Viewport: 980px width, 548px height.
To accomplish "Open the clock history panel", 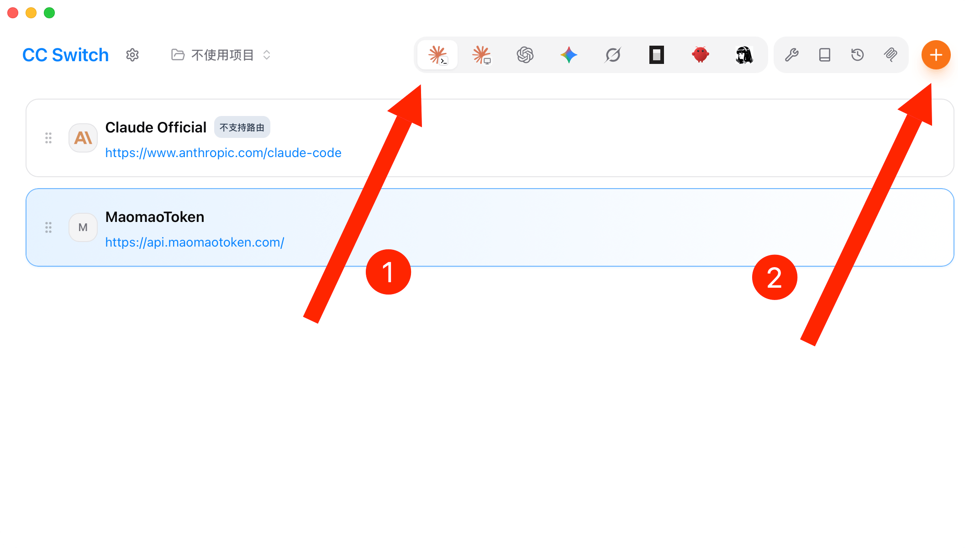I will (x=858, y=55).
